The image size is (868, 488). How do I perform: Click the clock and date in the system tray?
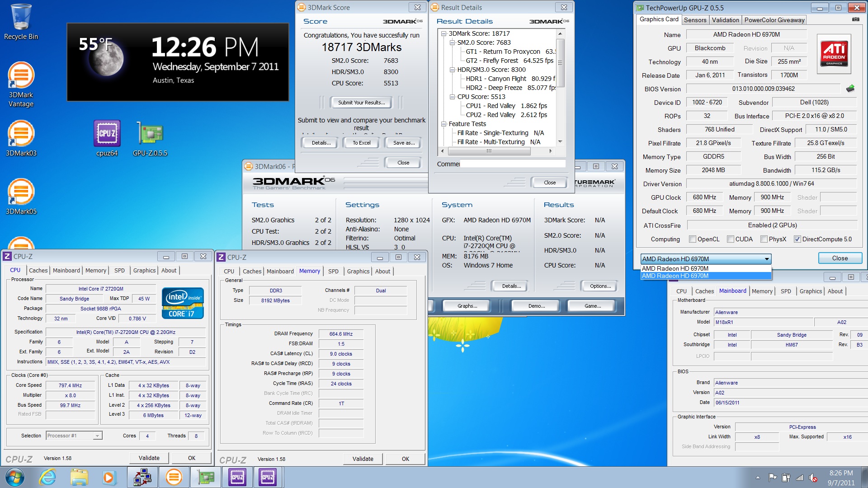[x=841, y=478]
